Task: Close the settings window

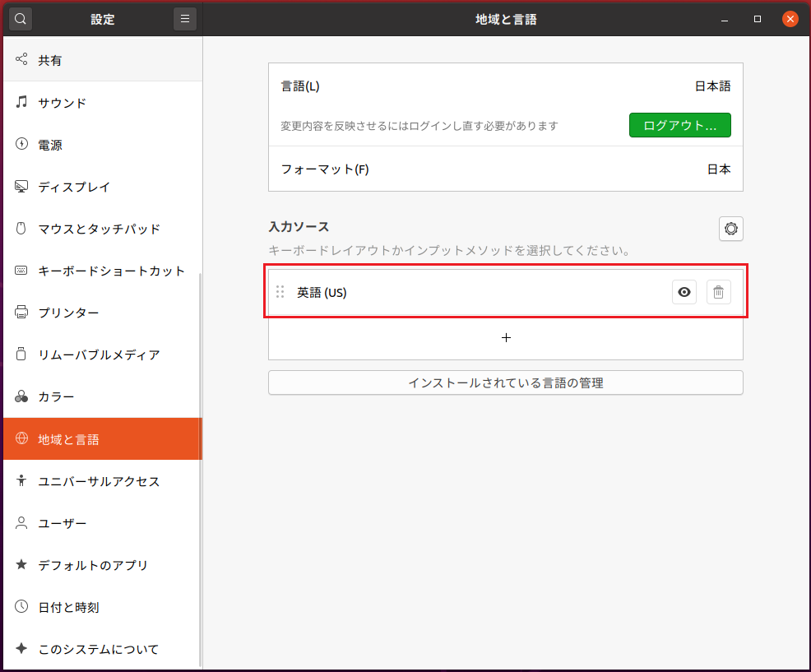Action: (790, 20)
